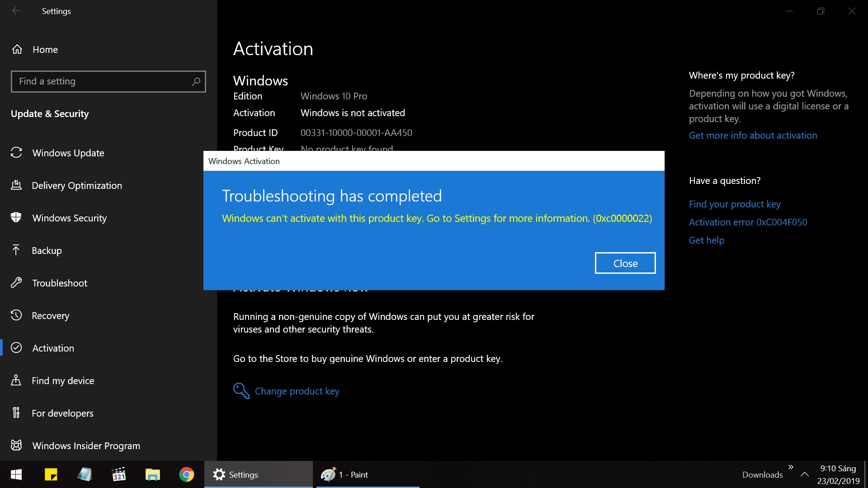Launch Google Chrome from the taskbar
868x488 pixels.
[x=186, y=474]
